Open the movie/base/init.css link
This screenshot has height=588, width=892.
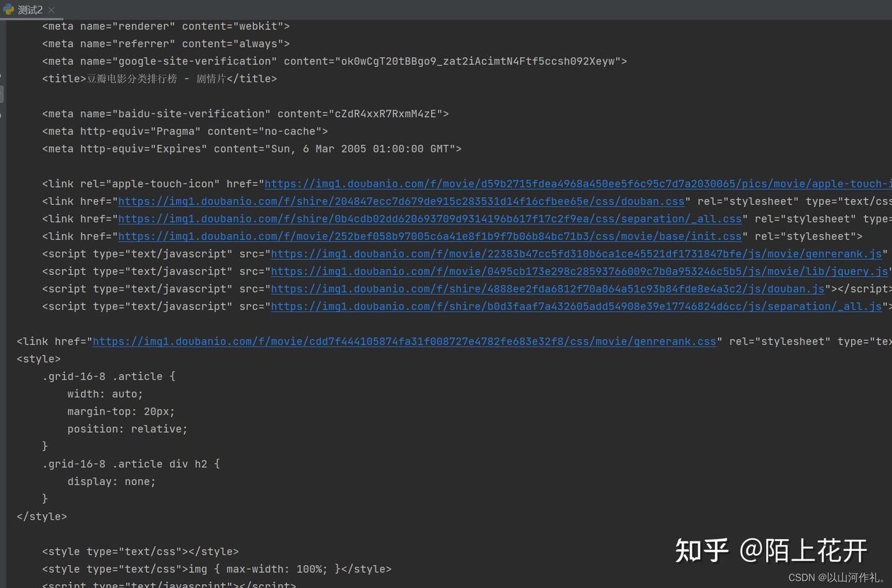[x=429, y=237]
